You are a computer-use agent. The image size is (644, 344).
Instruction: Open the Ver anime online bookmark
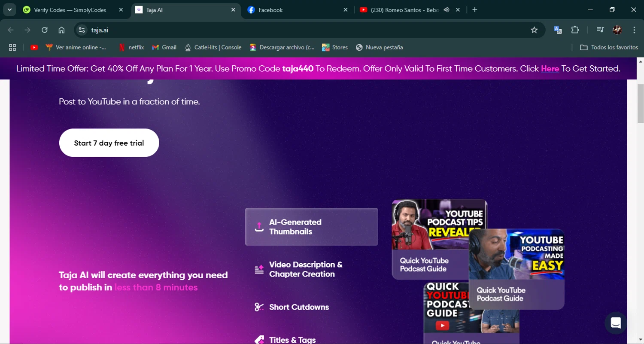point(76,47)
